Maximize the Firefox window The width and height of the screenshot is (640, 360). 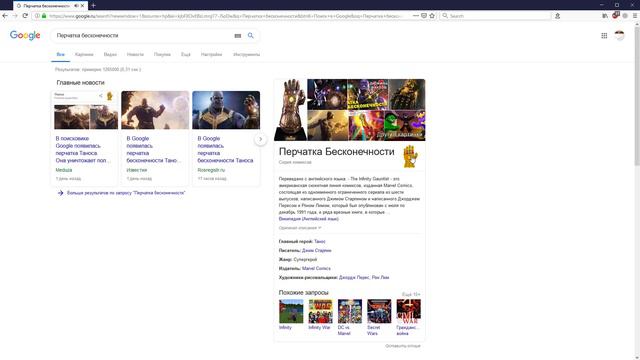coord(617,5)
